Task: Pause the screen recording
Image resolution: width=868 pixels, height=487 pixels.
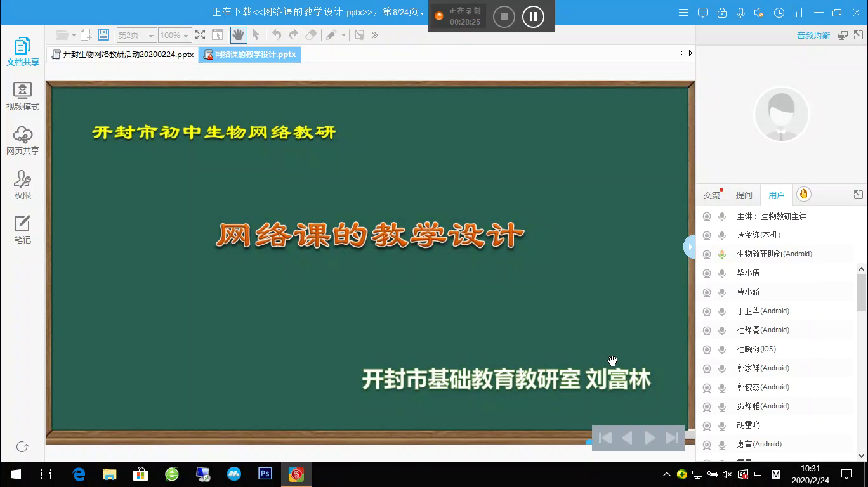Action: pyautogui.click(x=533, y=16)
